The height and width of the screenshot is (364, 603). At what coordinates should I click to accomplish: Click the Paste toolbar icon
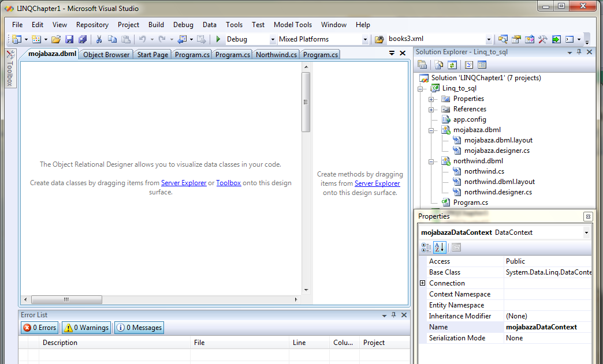[x=126, y=39]
